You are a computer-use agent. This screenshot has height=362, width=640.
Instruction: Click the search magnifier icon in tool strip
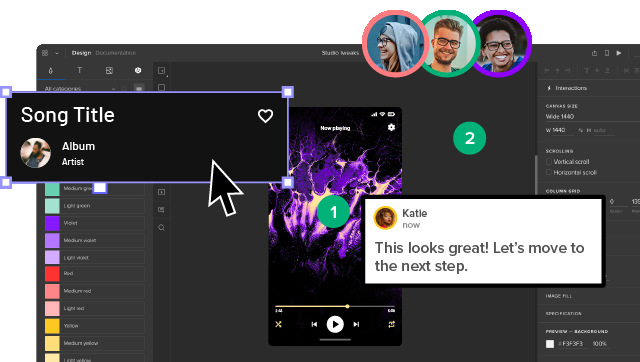point(161,227)
